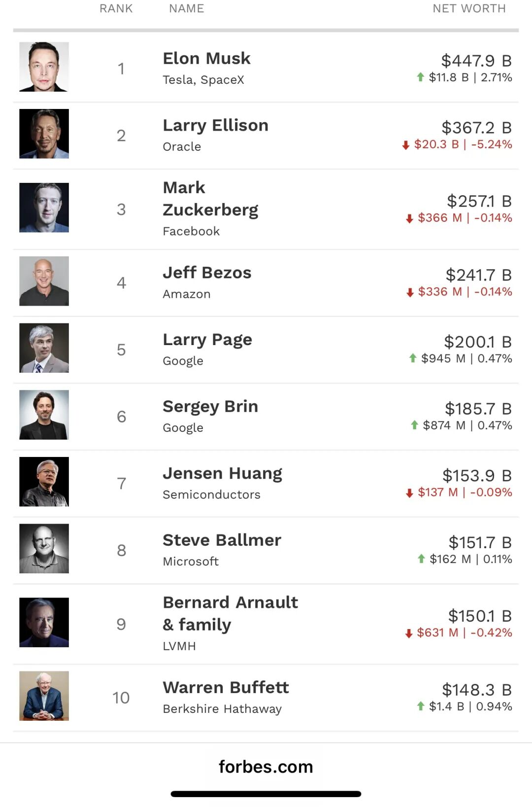
Task: Click the red down arrow beside $20.3 B
Action: [x=406, y=145]
